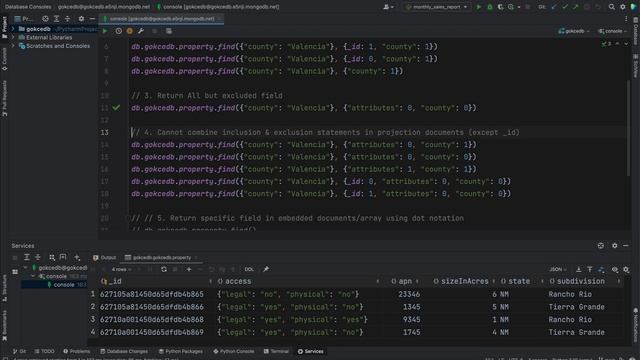
Task: Open Terminal tool window tab
Action: (276, 351)
